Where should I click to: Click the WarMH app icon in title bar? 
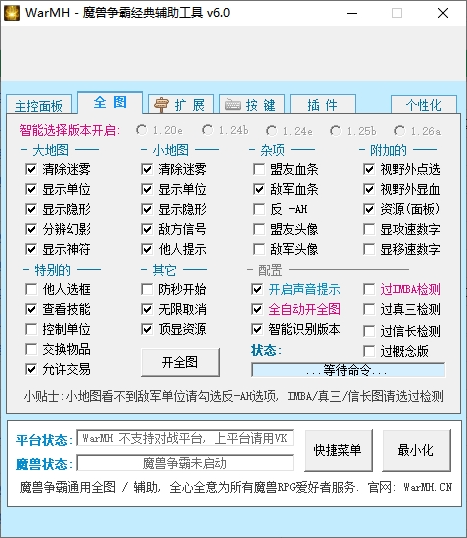pos(12,13)
